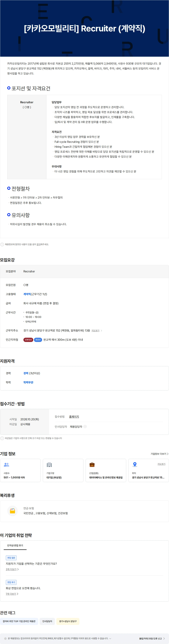
Task: Click the 501 ~ 1,000명 이하 employee card
Action: click(x=20, y=470)
